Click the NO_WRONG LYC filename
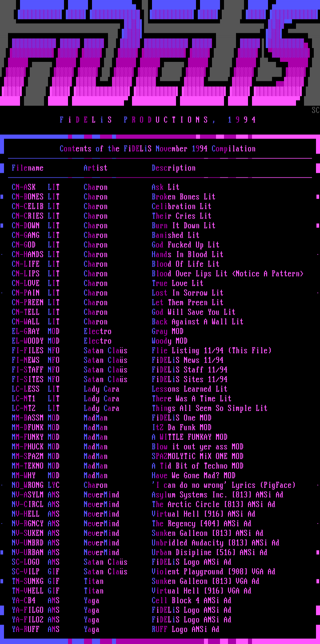 pos(36,485)
